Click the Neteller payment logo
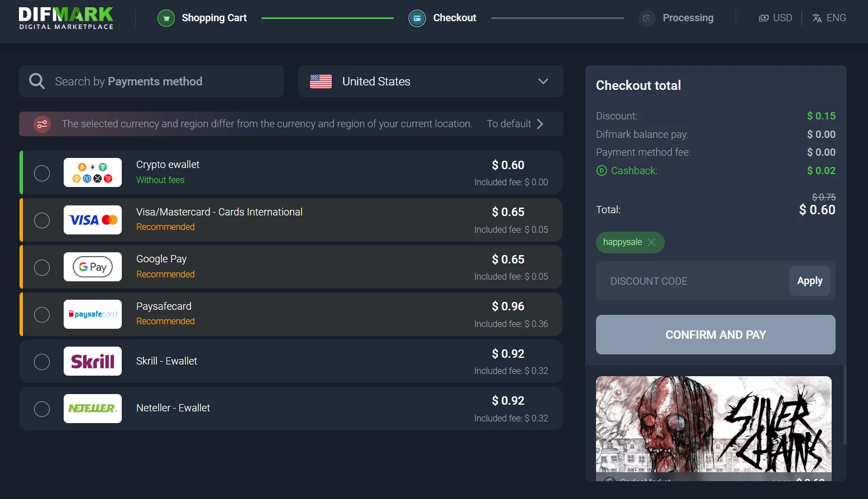868x499 pixels. 93,409
